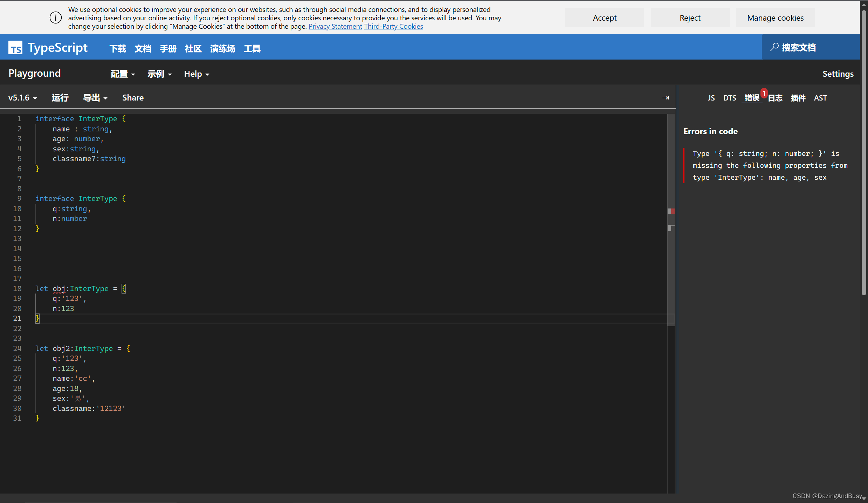Collapse sidebar using the arrow icon
Image resolution: width=868 pixels, height=503 pixels.
666,98
